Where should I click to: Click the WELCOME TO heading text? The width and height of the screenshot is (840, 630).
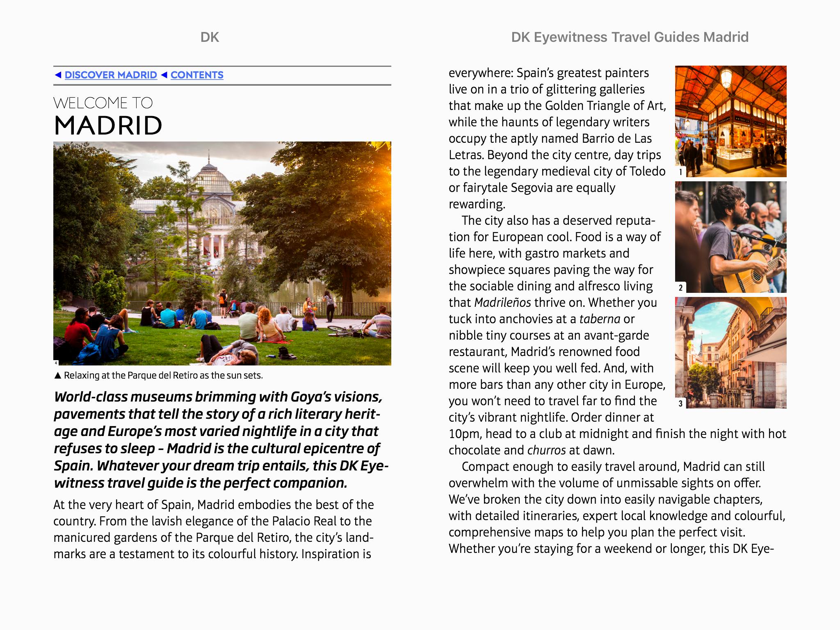click(x=103, y=103)
